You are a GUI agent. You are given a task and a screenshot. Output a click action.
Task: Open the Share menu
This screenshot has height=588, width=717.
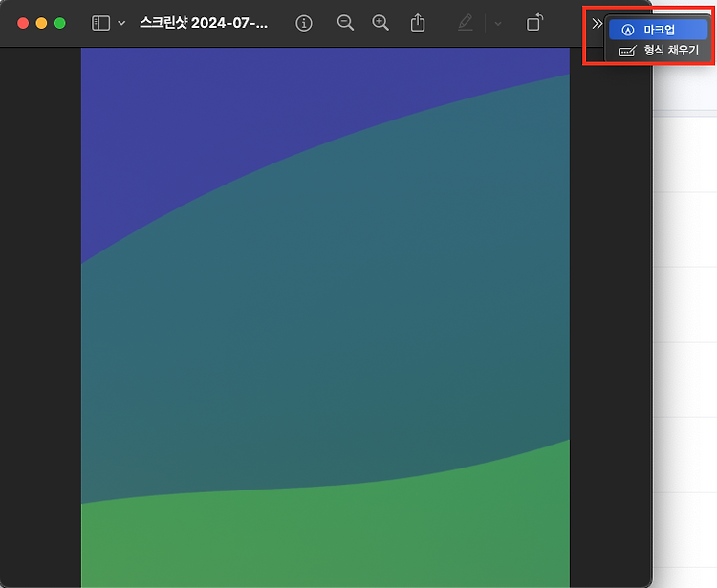pyautogui.click(x=418, y=22)
